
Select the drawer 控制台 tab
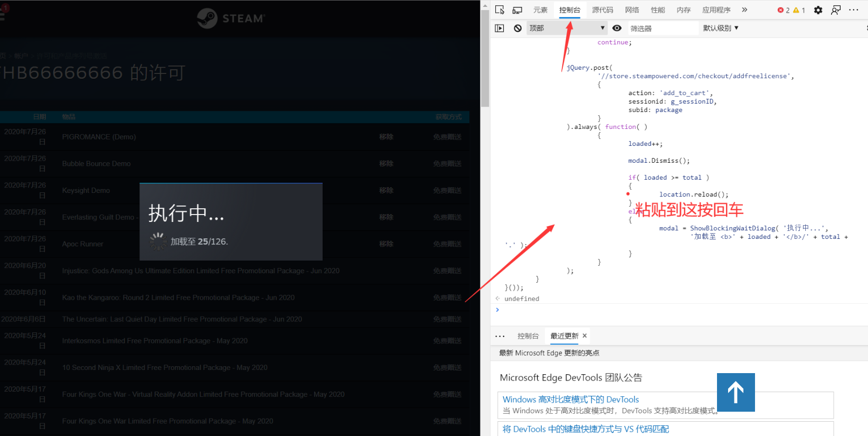pyautogui.click(x=528, y=336)
